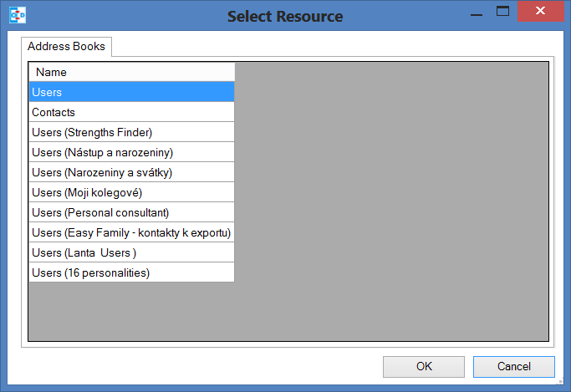The height and width of the screenshot is (392, 571).
Task: Click the application icon in title bar
Action: pos(17,16)
